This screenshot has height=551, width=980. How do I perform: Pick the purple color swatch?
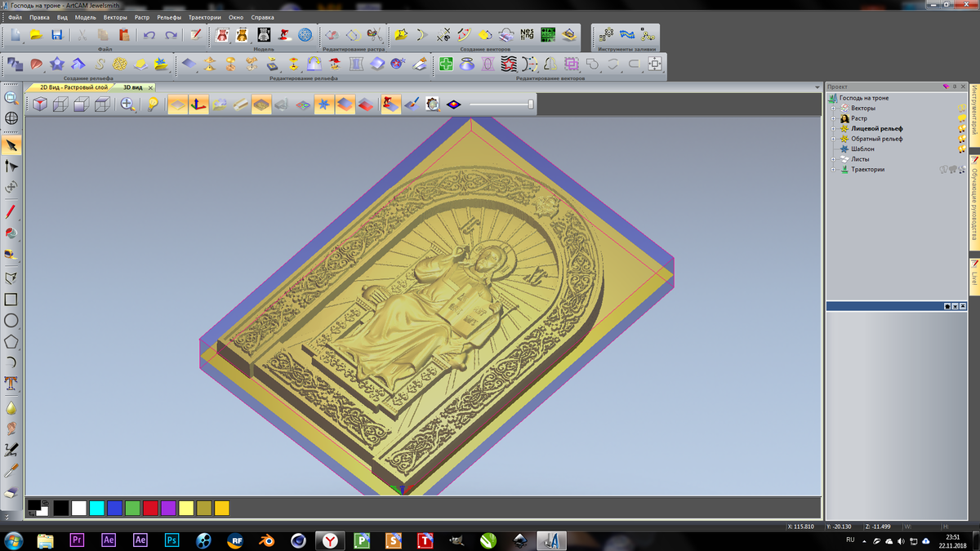pos(168,508)
